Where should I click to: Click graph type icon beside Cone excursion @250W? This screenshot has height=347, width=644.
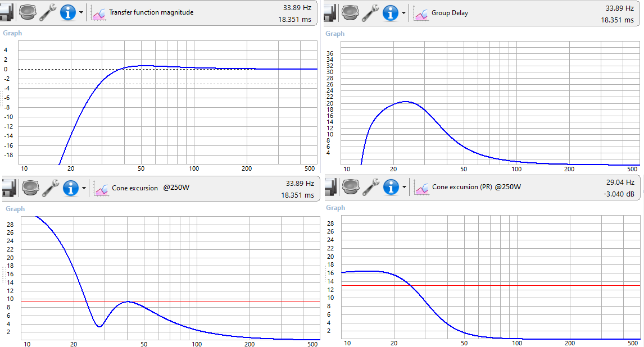coord(102,189)
